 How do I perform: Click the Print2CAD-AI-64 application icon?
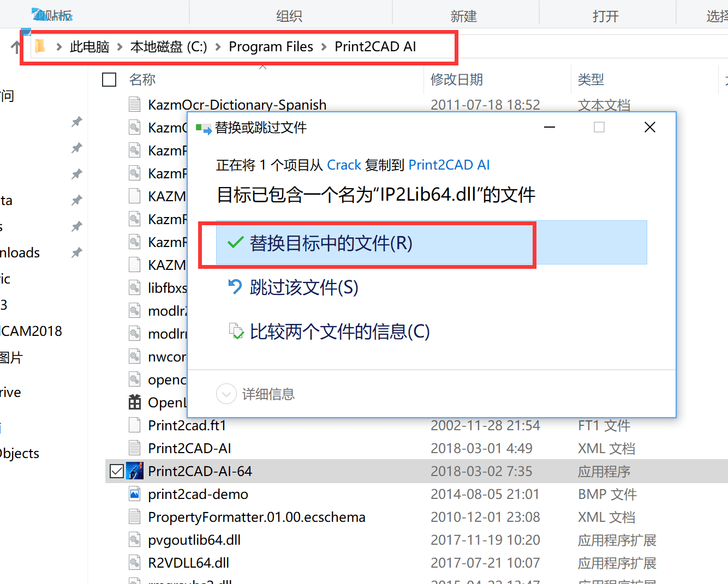[x=135, y=471]
